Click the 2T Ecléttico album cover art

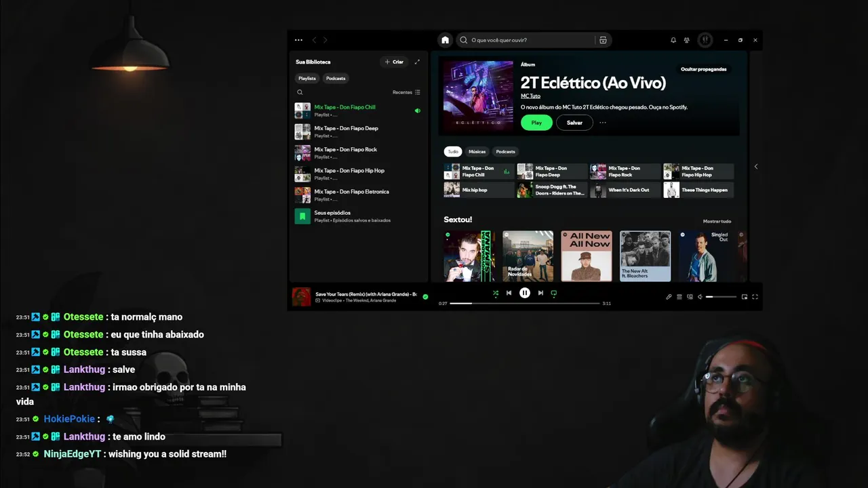coord(478,95)
